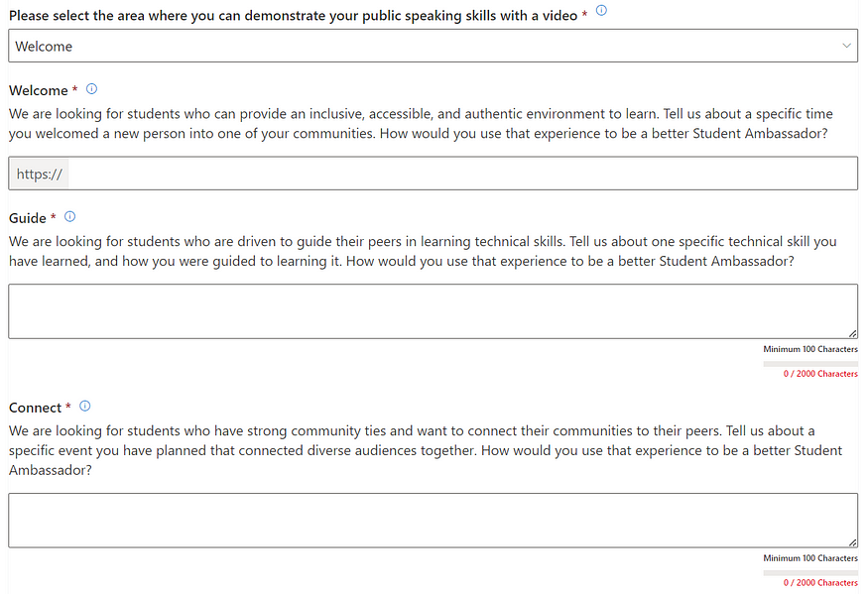Grab the resize handle of Guide textarea
The width and height of the screenshot is (868, 594).
click(852, 333)
